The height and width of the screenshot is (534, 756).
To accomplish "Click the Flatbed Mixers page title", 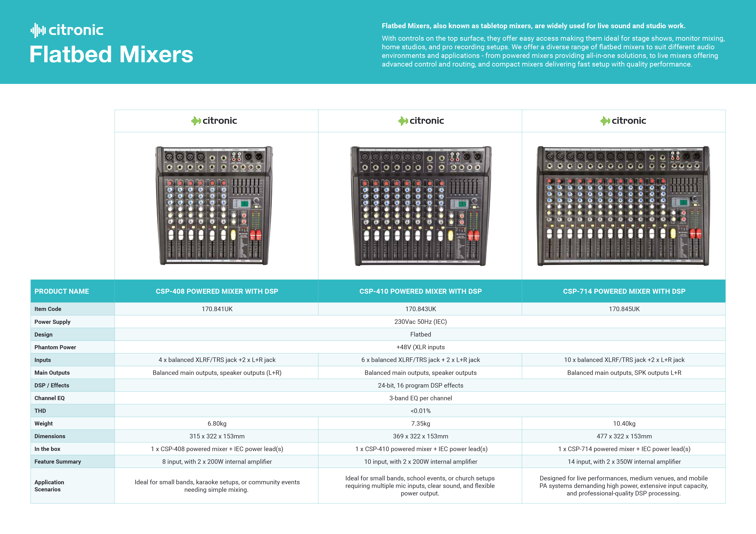I will [111, 55].
